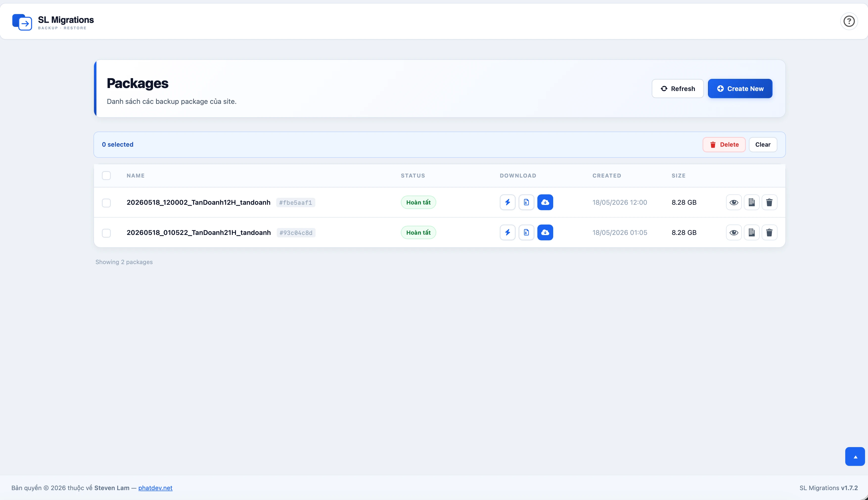Click the Showing 2 packages text

tap(124, 262)
